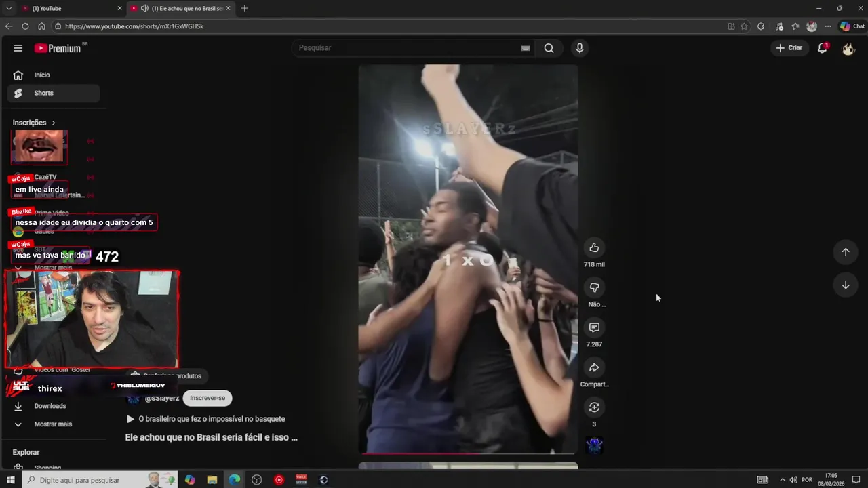The height and width of the screenshot is (488, 868).
Task: Open File Explorer from the taskbar
Action: [212, 480]
